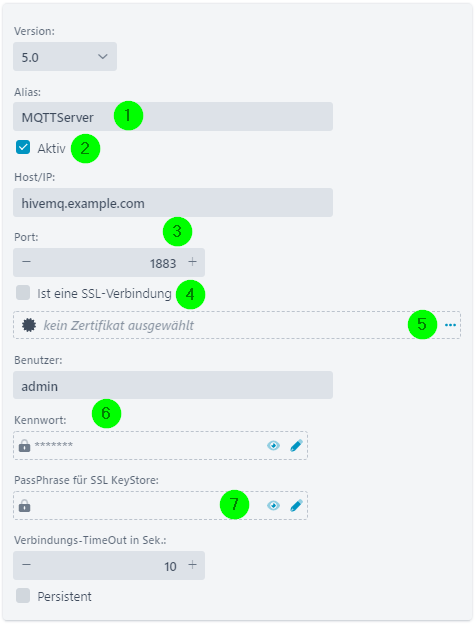Click the lock icon in the PassPhrase field
Viewport: 476px width, 624px height.
click(x=24, y=506)
